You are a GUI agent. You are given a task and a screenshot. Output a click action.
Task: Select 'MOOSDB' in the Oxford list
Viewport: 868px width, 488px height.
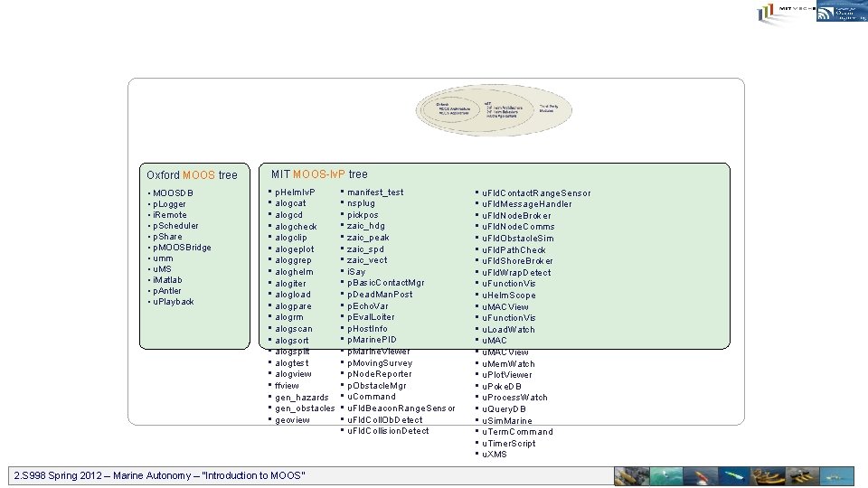tap(173, 193)
